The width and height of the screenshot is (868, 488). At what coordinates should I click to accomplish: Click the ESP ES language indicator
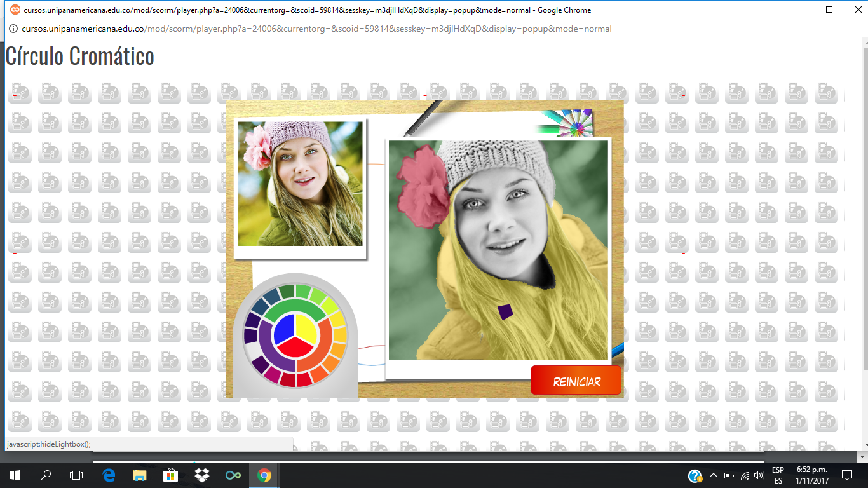(x=778, y=475)
